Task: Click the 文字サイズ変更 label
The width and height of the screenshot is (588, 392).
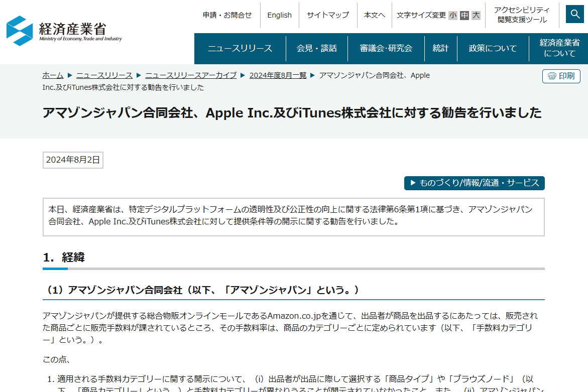Action: (x=421, y=15)
